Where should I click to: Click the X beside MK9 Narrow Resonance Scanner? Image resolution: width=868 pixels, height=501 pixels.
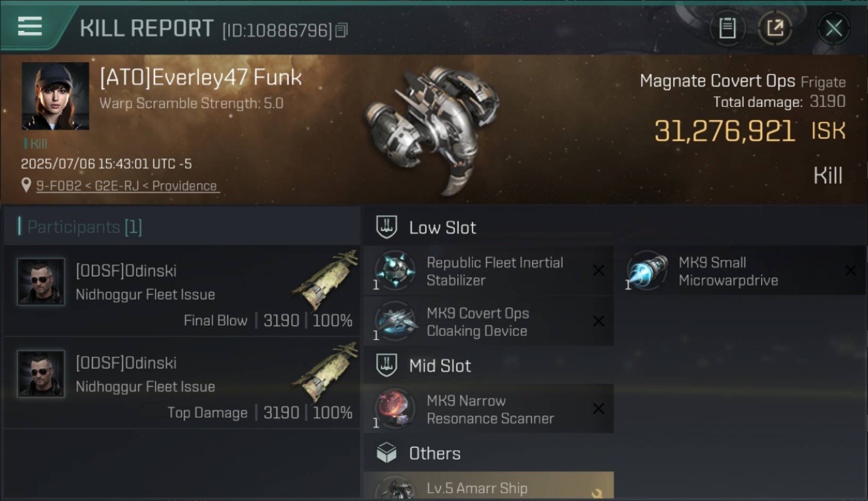[598, 409]
